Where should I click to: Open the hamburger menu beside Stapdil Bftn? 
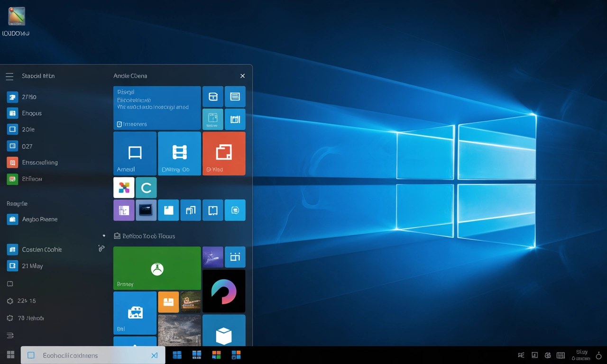(x=9, y=76)
